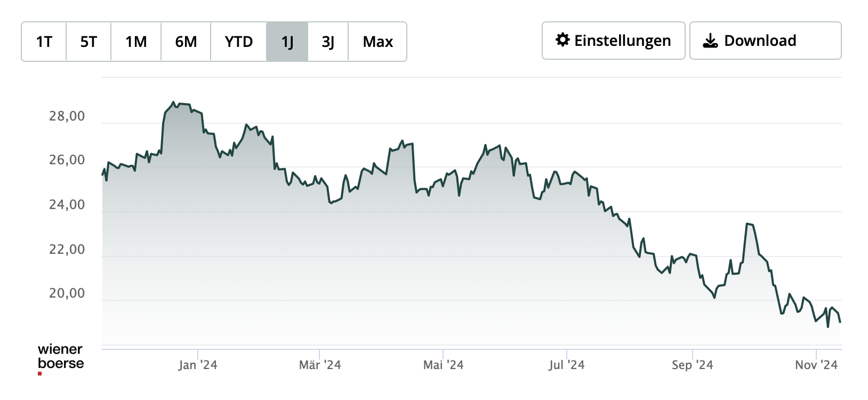The width and height of the screenshot is (868, 400).
Task: Click the Jan '24 axis label
Action: point(198,365)
